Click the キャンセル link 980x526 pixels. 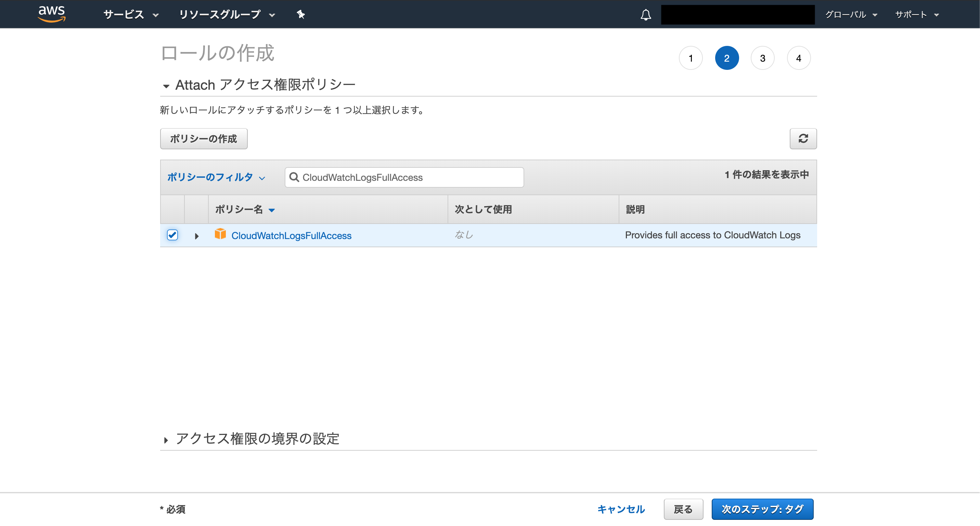[621, 509]
